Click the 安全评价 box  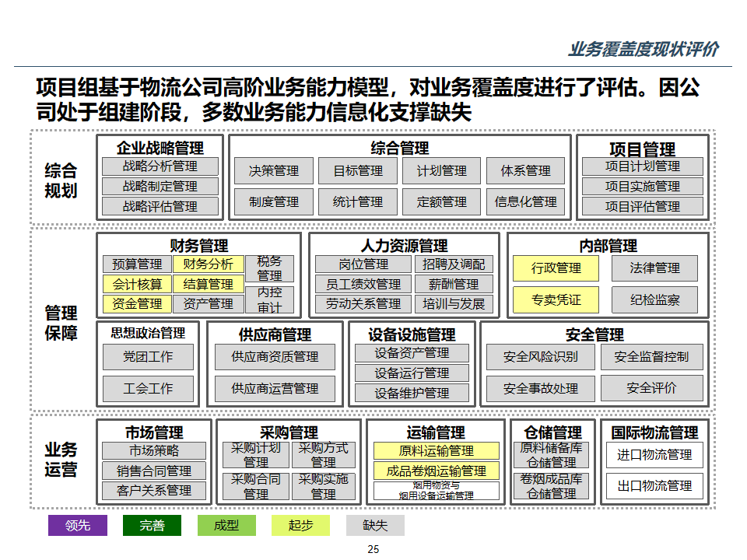coord(652,389)
